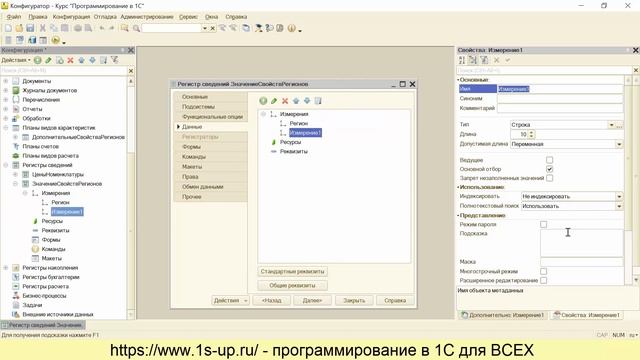640x360 pixels.
Task: Delete element with red X in register dialog
Action: tap(285, 101)
